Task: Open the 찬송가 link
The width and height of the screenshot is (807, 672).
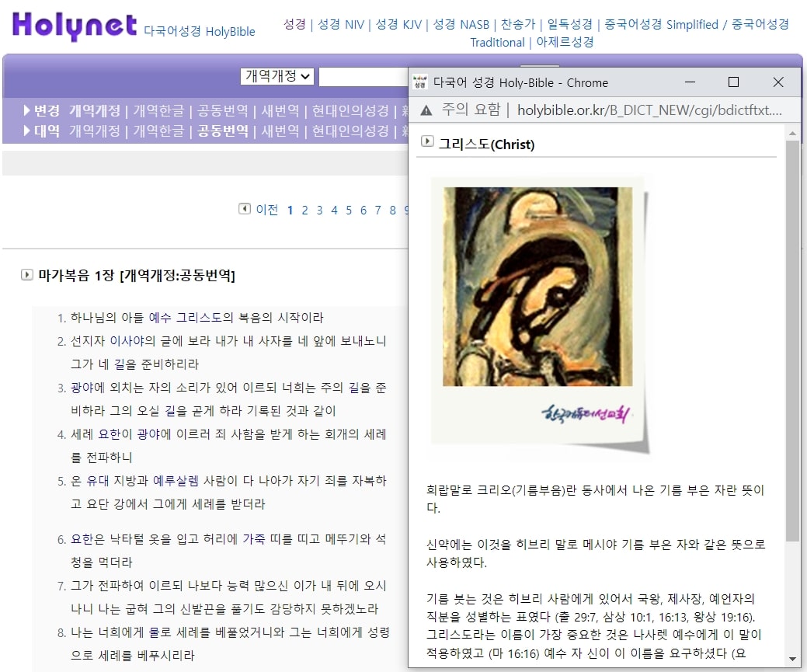Action: (518, 24)
